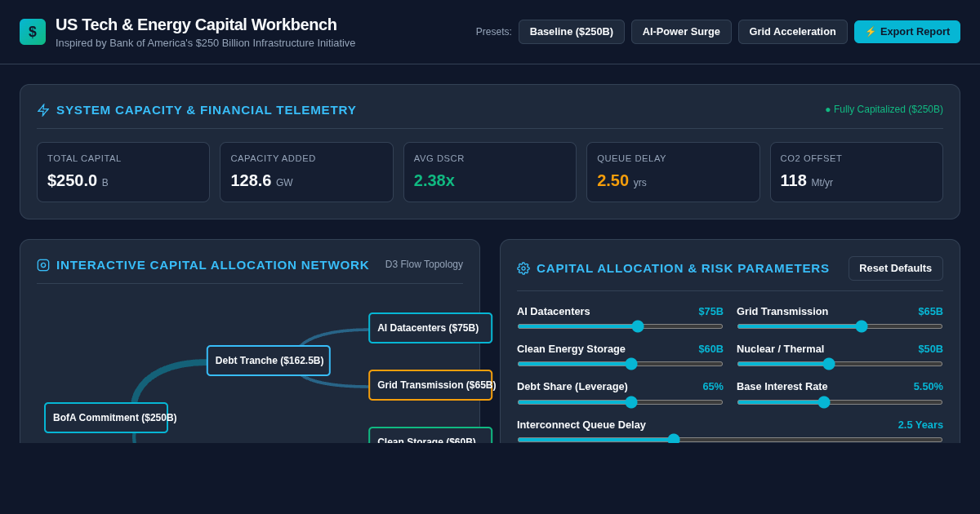Select the BofA Commitment ($250B) node
The width and height of the screenshot is (980, 514).
pos(106,418)
